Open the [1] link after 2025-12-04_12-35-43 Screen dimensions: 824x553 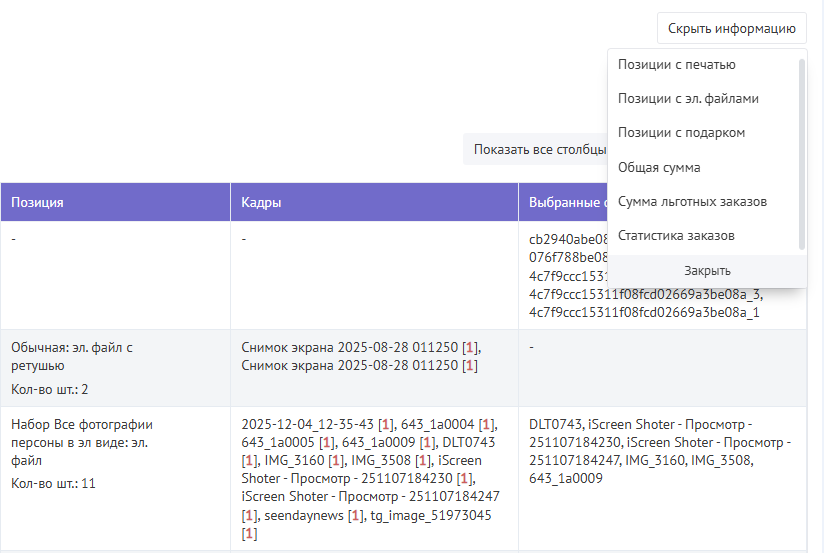coord(385,424)
